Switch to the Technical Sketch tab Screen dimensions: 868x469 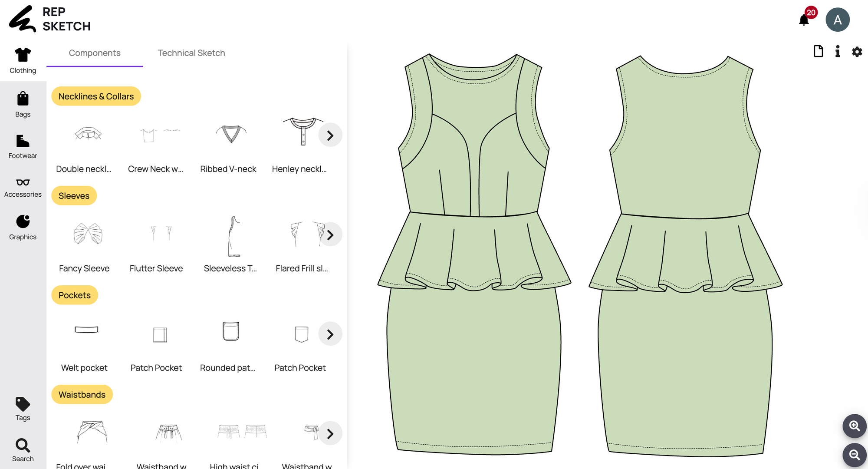(x=191, y=53)
